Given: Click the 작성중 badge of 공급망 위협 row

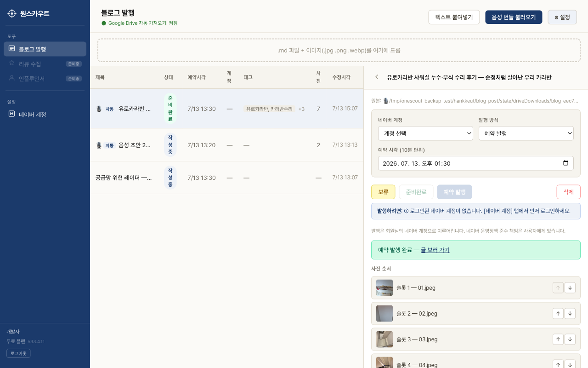Looking at the screenshot, I should point(170,178).
